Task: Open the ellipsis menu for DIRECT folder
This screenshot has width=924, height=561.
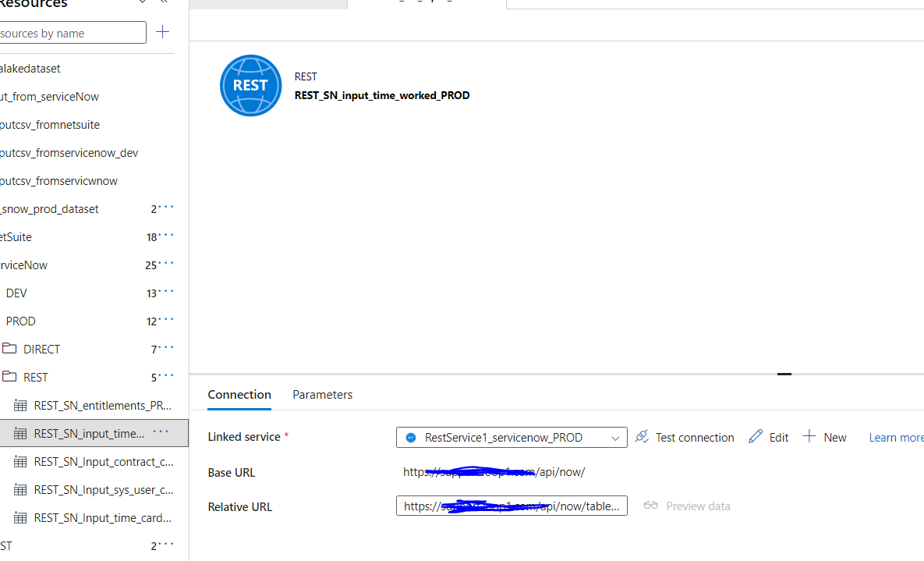Action: 166,347
